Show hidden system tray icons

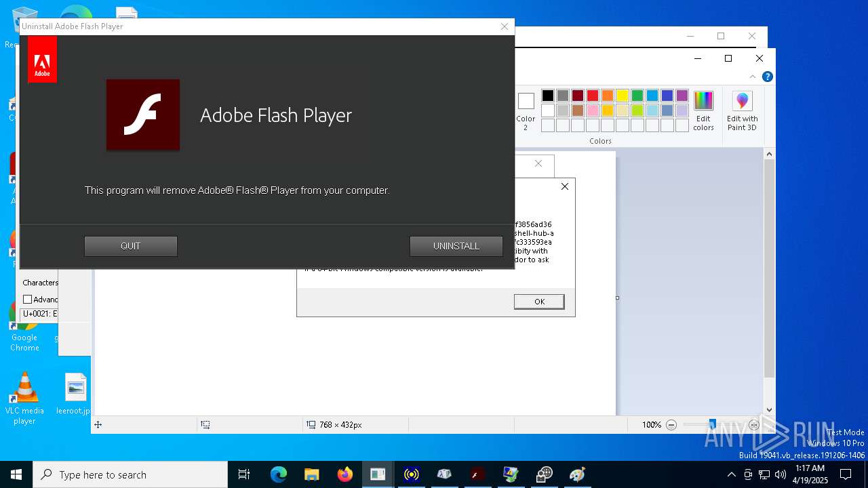tap(731, 474)
